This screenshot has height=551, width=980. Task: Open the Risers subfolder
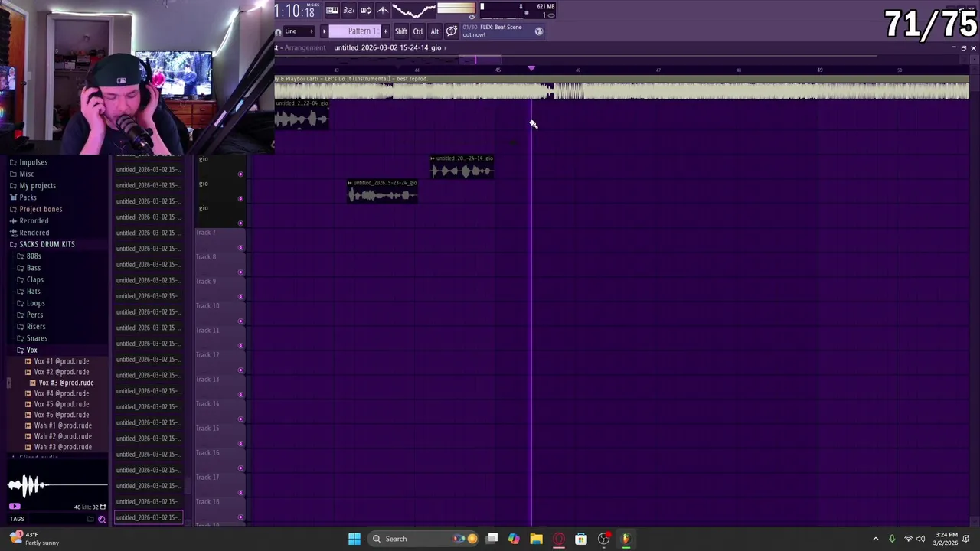pos(35,327)
